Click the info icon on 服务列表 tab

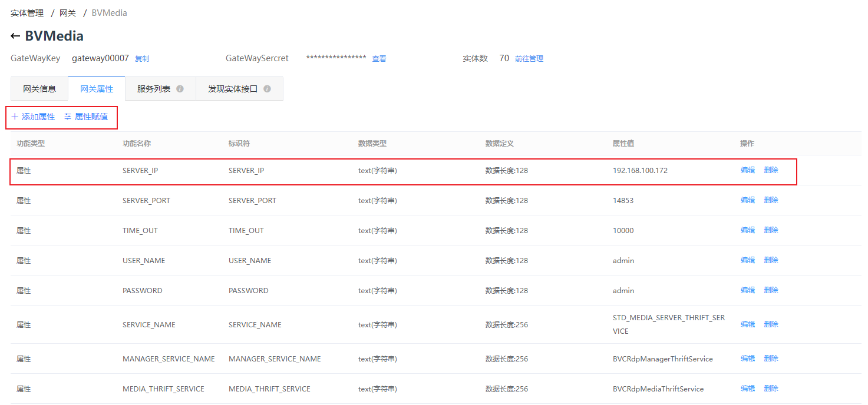[x=180, y=89]
